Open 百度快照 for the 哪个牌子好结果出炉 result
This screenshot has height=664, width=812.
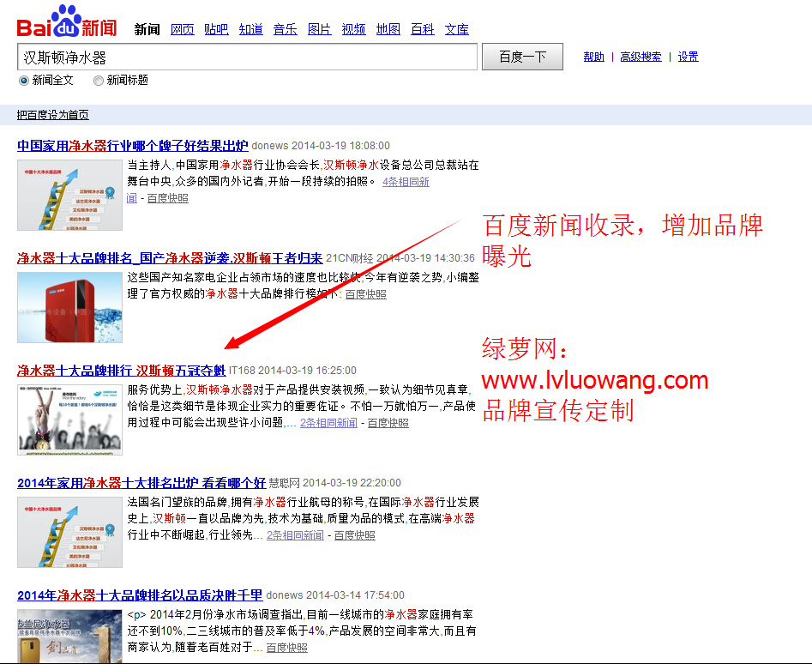pos(168,198)
